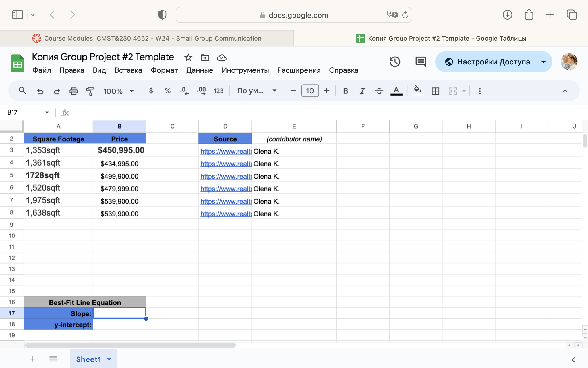Undo the last action
Screen dimensions: 588x368
40,91
